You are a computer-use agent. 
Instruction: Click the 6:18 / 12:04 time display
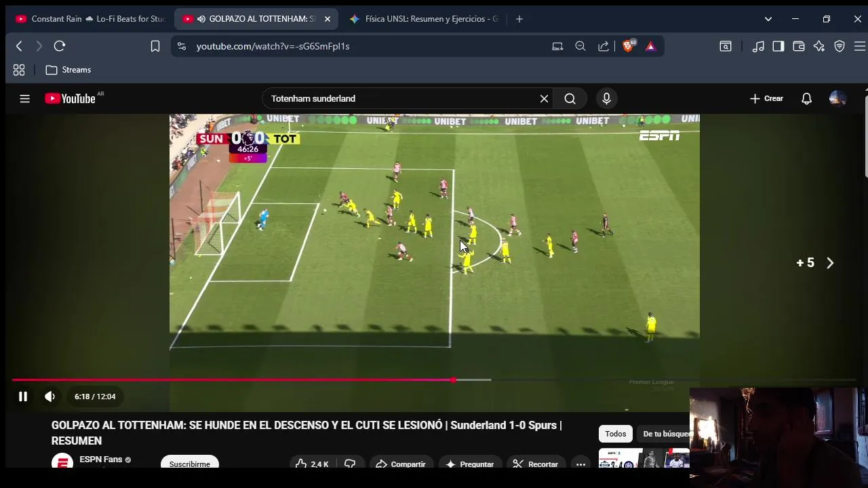pos(95,396)
